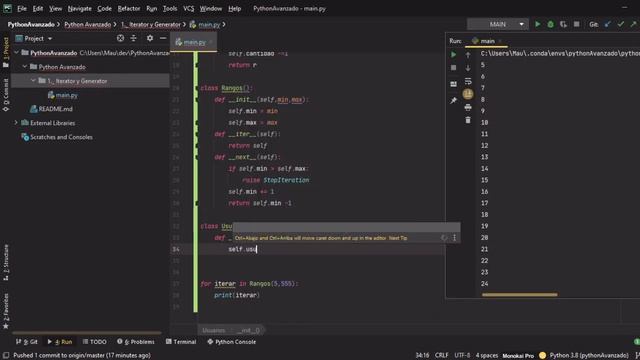640x360 pixels.
Task: Open tip popup more options menu
Action: pyautogui.click(x=454, y=238)
